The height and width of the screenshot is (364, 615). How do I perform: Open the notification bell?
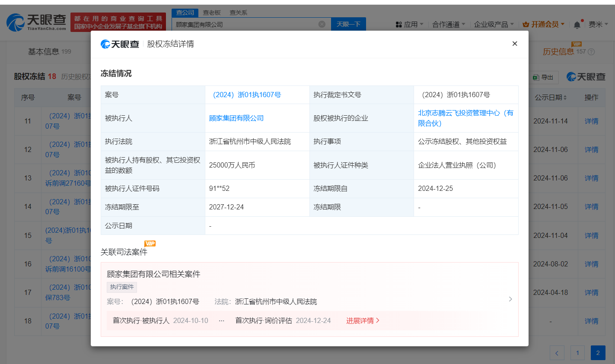[x=577, y=25]
